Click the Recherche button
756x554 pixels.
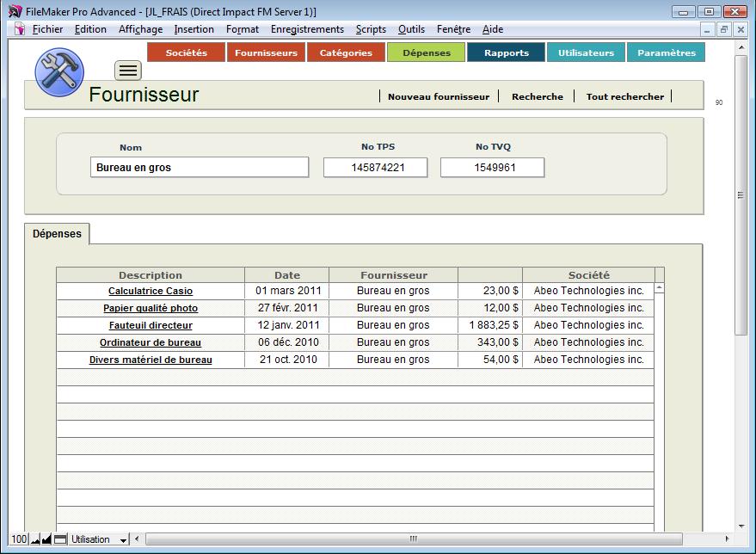537,96
